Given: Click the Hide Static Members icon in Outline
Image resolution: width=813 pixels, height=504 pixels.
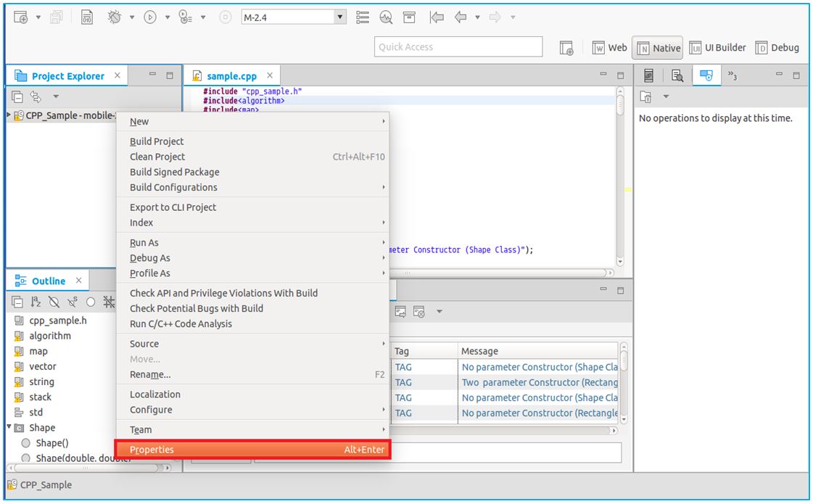Looking at the screenshot, I should tap(73, 302).
